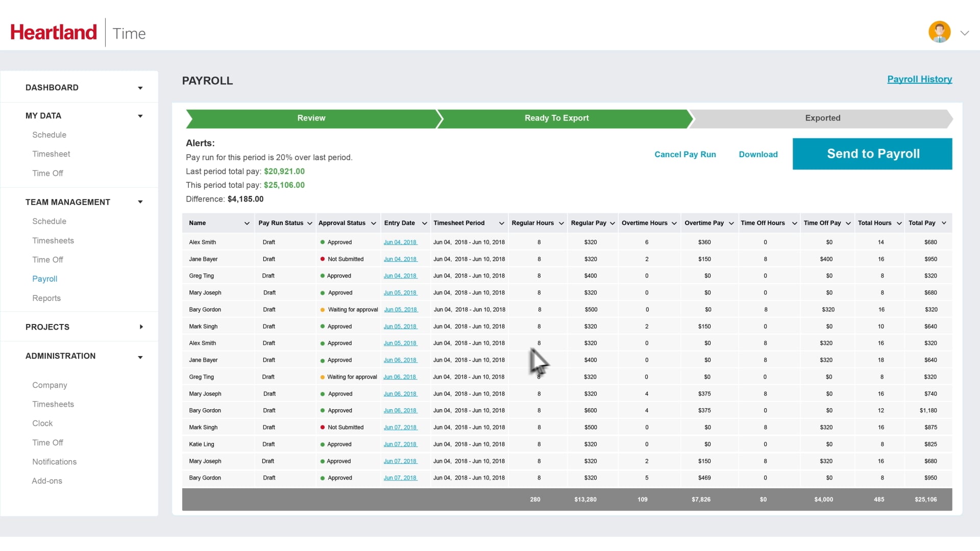Open the Payroll History link

pyautogui.click(x=919, y=79)
